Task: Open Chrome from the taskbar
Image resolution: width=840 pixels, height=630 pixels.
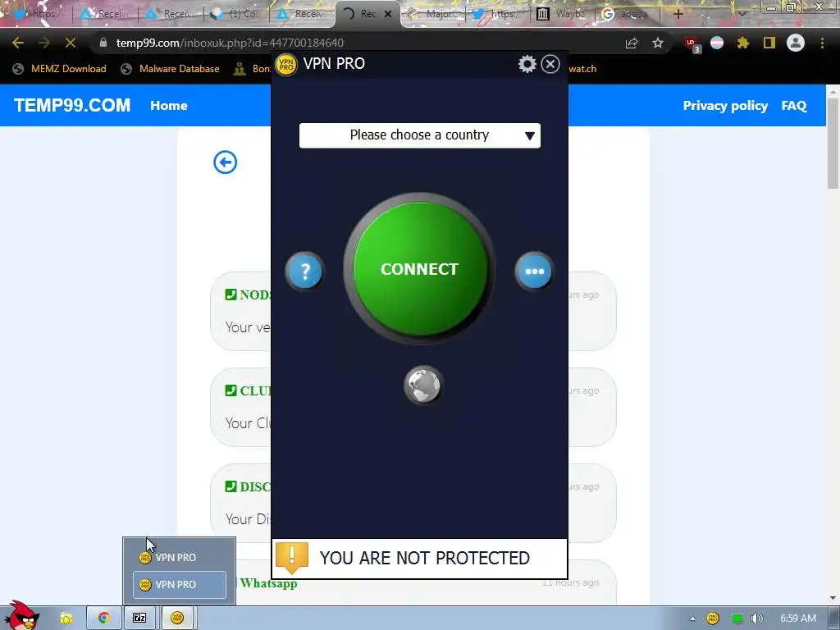Action: pyautogui.click(x=103, y=618)
